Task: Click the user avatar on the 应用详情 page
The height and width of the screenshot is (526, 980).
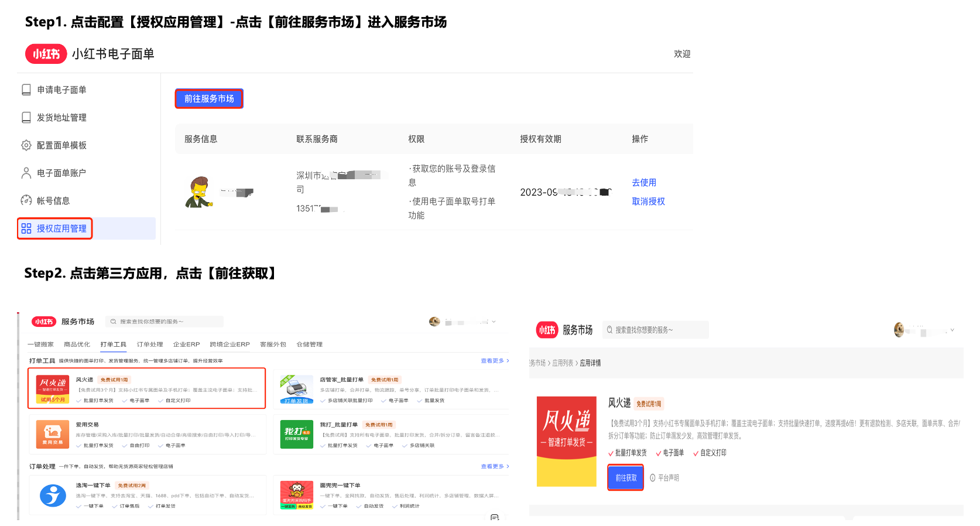Action: (899, 330)
